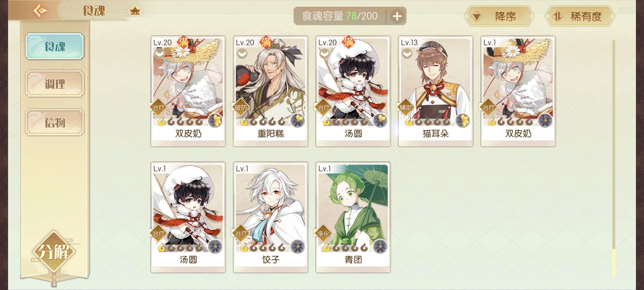644x290 pixels.
Task: Add food soul capacity with plus icon
Action: (397, 16)
